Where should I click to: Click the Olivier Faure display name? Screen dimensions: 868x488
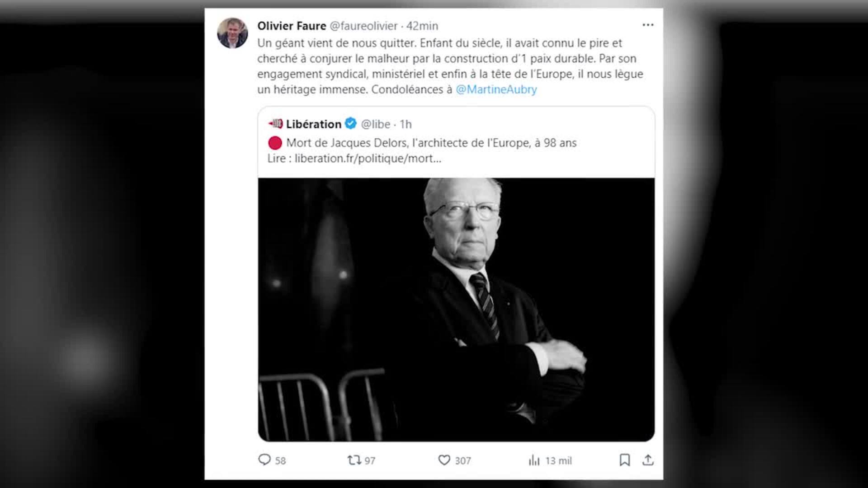pyautogui.click(x=292, y=26)
